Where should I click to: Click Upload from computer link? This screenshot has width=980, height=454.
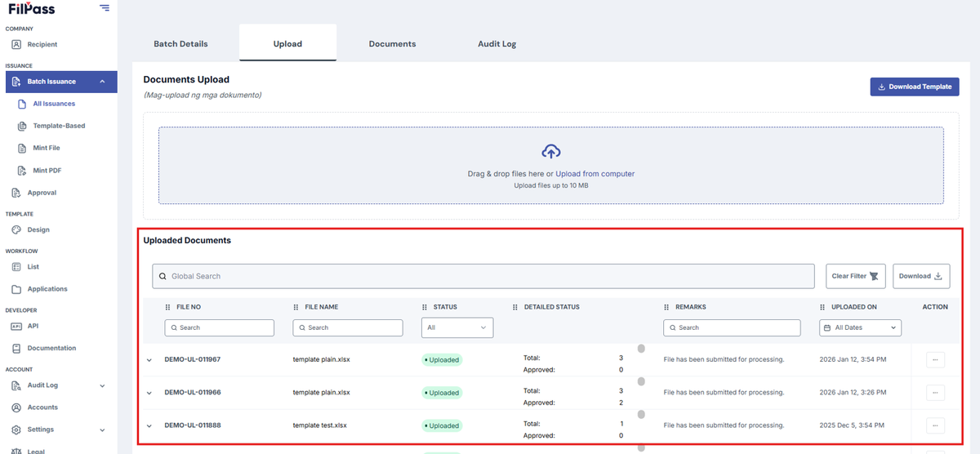coord(595,174)
